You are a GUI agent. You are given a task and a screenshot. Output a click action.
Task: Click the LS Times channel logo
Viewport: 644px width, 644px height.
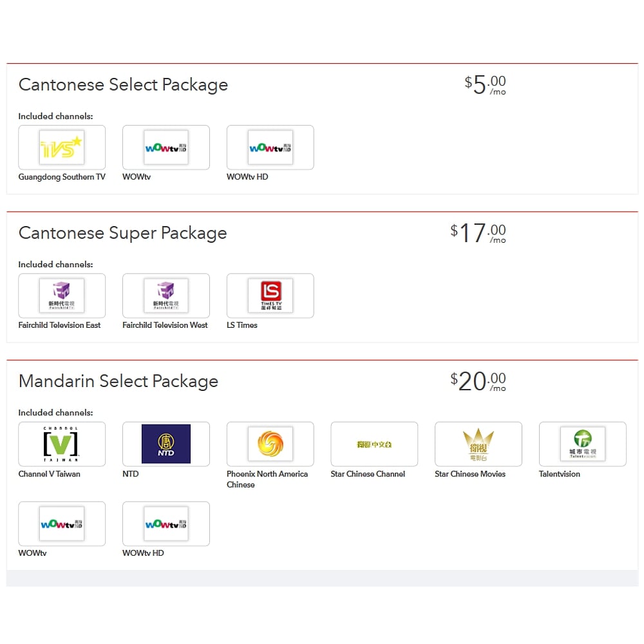270,296
